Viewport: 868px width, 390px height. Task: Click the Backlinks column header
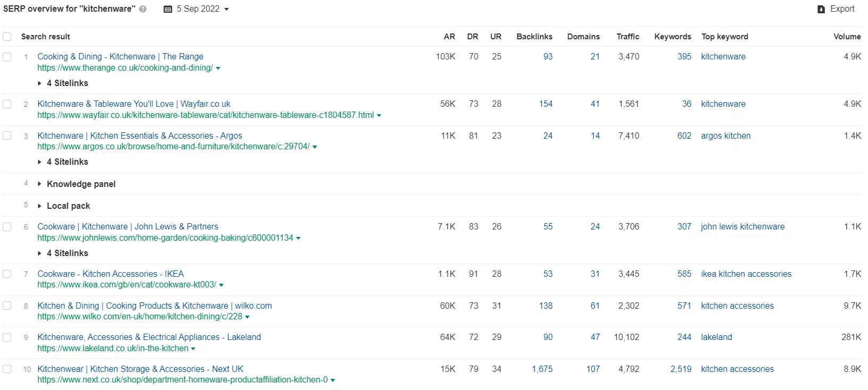pos(534,37)
